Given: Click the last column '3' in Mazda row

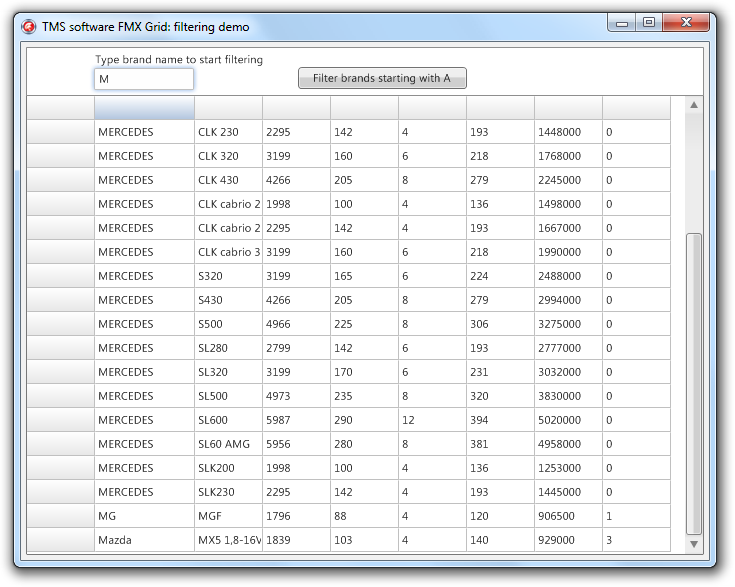Looking at the screenshot, I should tap(636, 540).
